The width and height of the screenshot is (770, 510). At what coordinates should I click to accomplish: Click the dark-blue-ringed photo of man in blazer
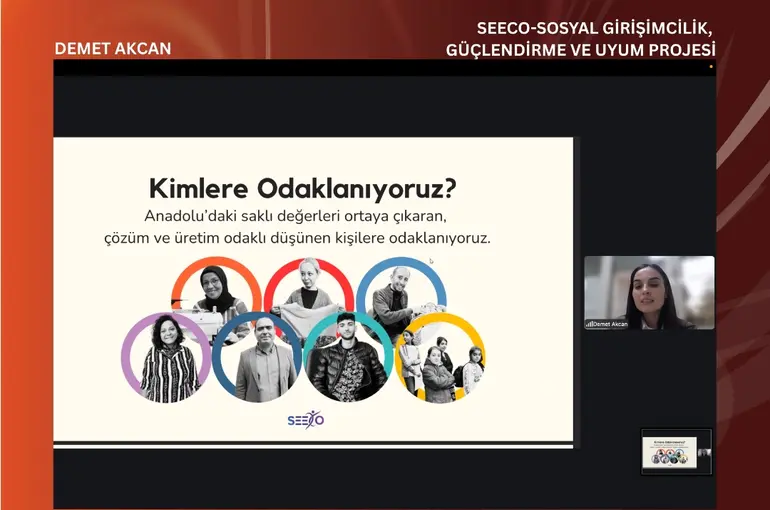[257, 357]
